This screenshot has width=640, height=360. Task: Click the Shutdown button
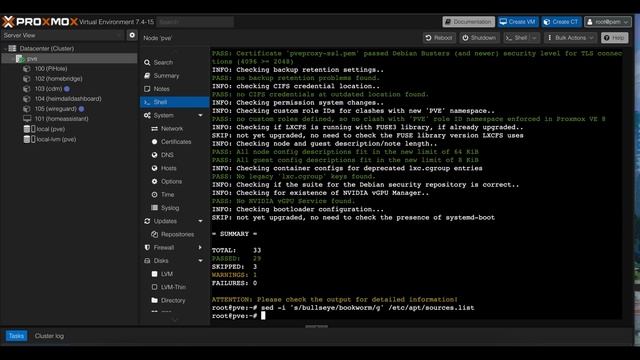[479, 38]
